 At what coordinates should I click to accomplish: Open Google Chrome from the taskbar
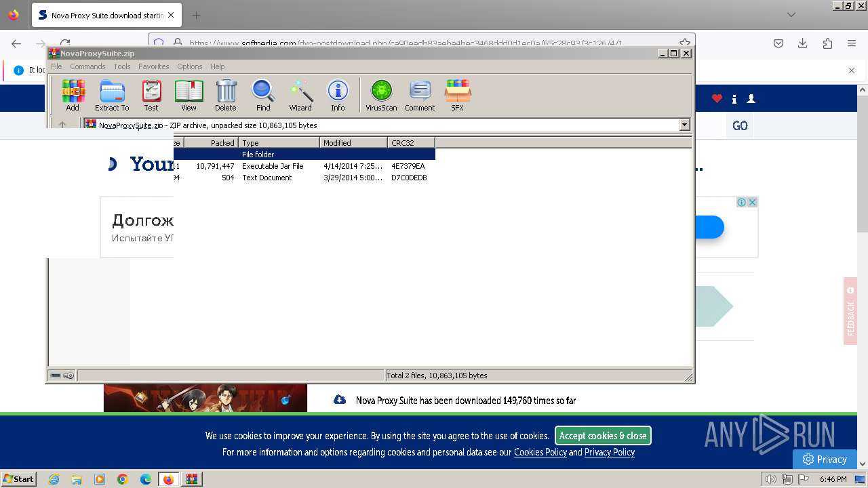click(123, 479)
